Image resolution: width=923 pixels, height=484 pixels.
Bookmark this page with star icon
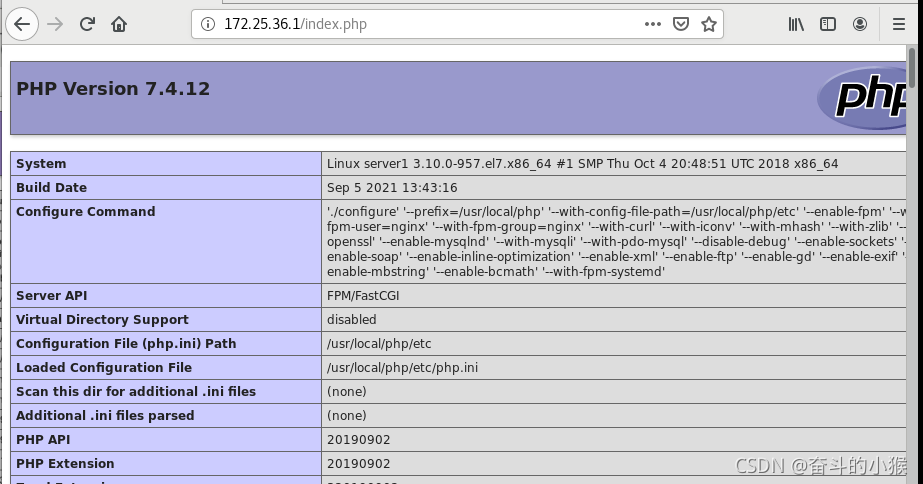(709, 24)
